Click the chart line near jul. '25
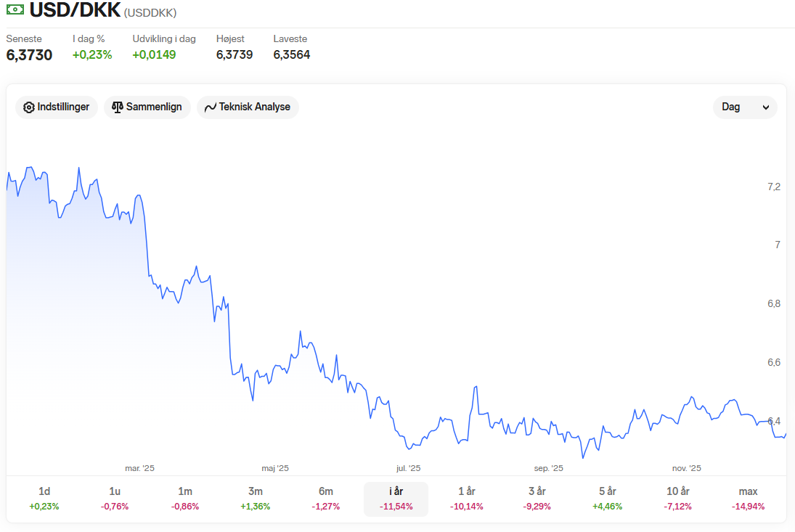This screenshot has height=532, width=795. coord(408,448)
